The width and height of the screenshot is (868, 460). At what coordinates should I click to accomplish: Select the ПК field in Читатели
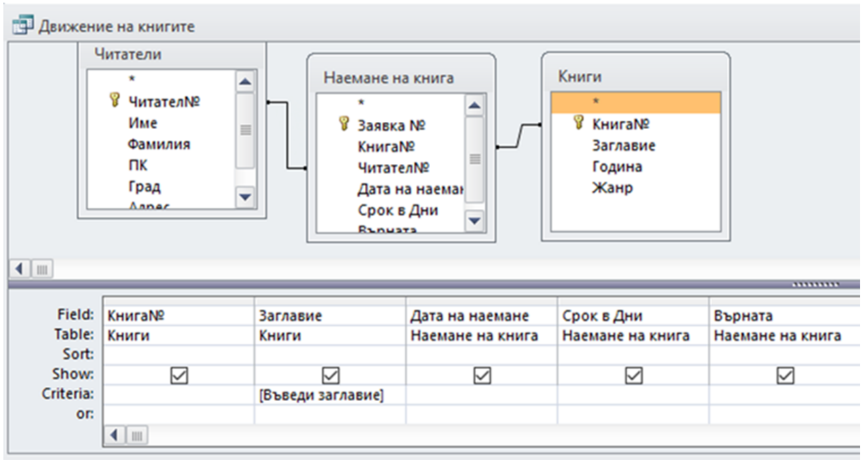coord(137,165)
